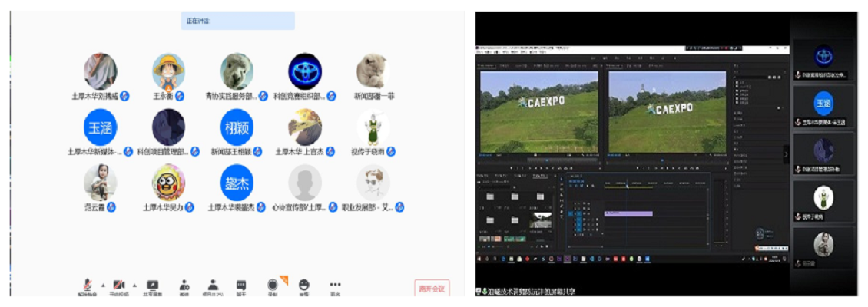Click the unmute microphone icon in toolbar
Viewport: 868px width, 307px height.
[x=87, y=285]
